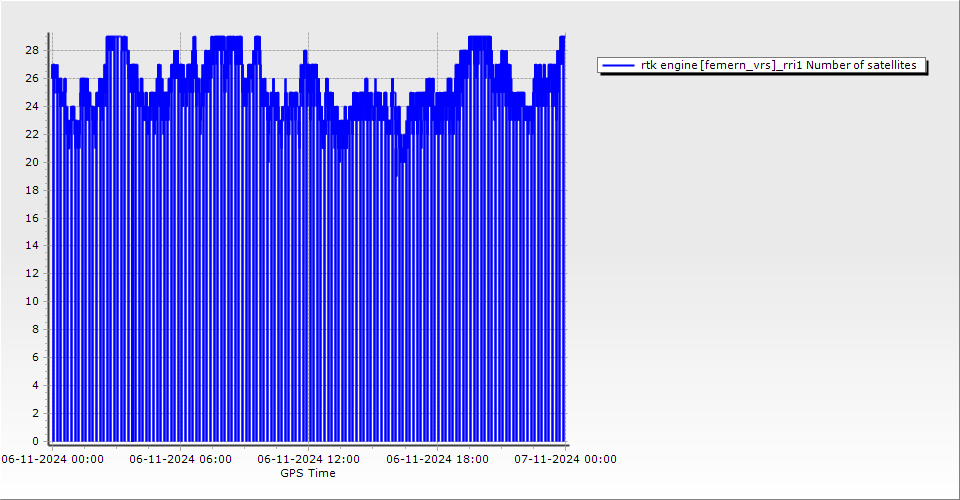Click the 'GPS Time' x-axis title
The height and width of the screenshot is (500, 960).
[x=308, y=473]
